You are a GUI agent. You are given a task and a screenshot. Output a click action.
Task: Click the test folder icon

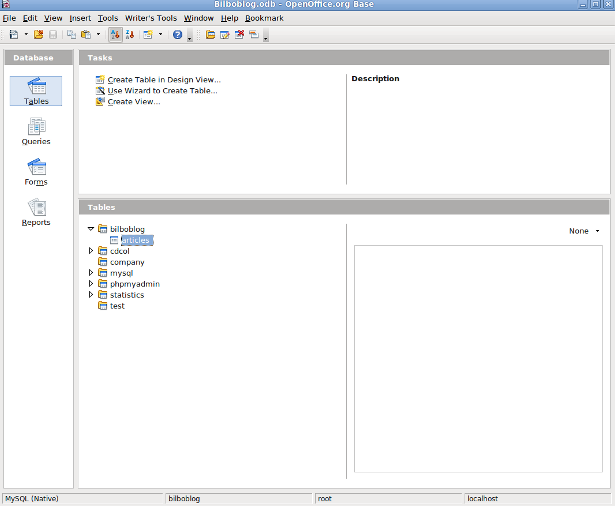click(x=103, y=306)
